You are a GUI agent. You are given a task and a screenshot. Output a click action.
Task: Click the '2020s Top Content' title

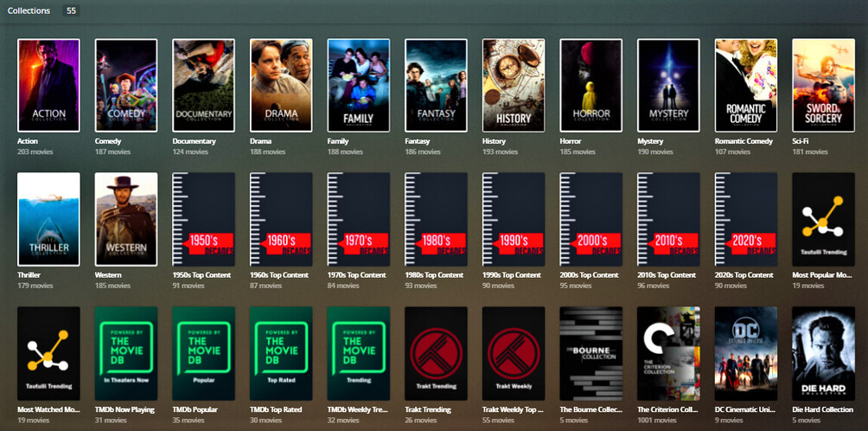click(x=744, y=275)
